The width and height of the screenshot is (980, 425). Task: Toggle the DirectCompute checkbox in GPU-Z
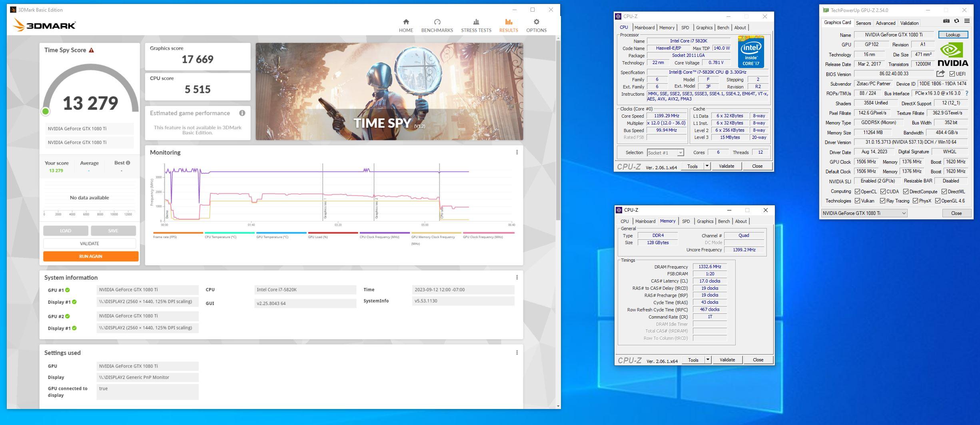[906, 192]
